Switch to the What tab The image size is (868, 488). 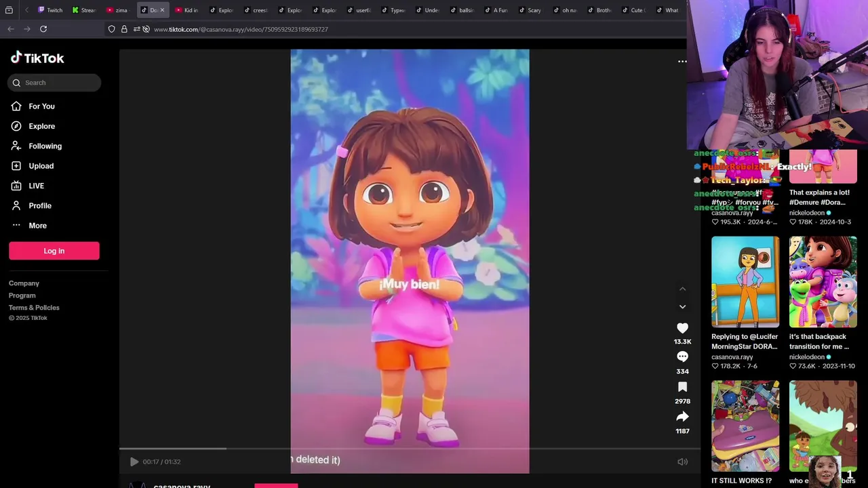point(667,10)
